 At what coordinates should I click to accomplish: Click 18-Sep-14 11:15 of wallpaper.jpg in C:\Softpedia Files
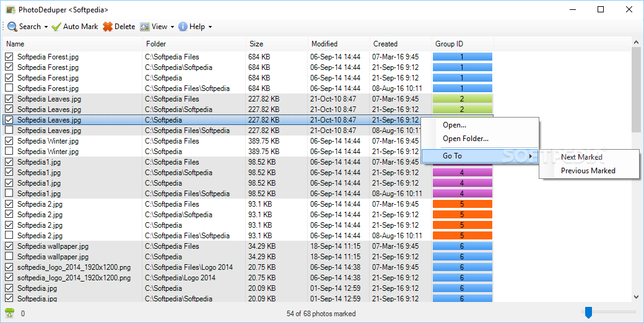click(x=336, y=246)
